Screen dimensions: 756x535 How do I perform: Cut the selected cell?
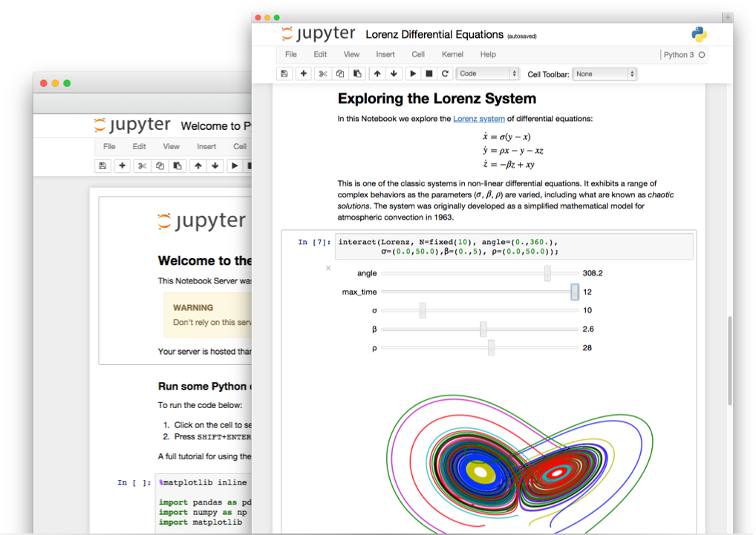point(322,73)
